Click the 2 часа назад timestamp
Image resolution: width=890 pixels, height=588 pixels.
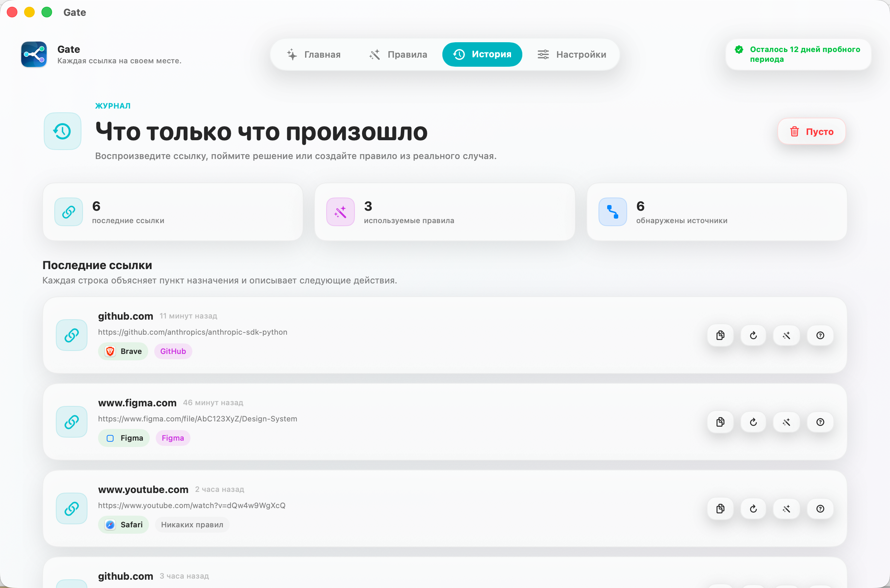pyautogui.click(x=219, y=490)
